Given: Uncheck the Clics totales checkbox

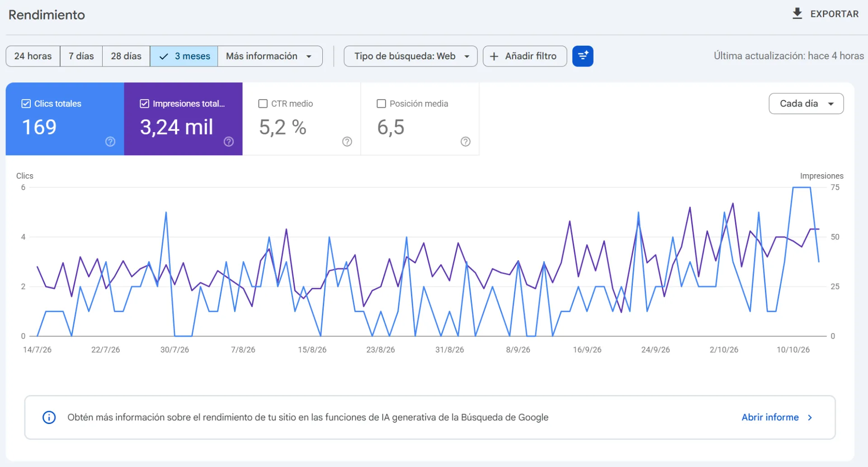Looking at the screenshot, I should [26, 104].
